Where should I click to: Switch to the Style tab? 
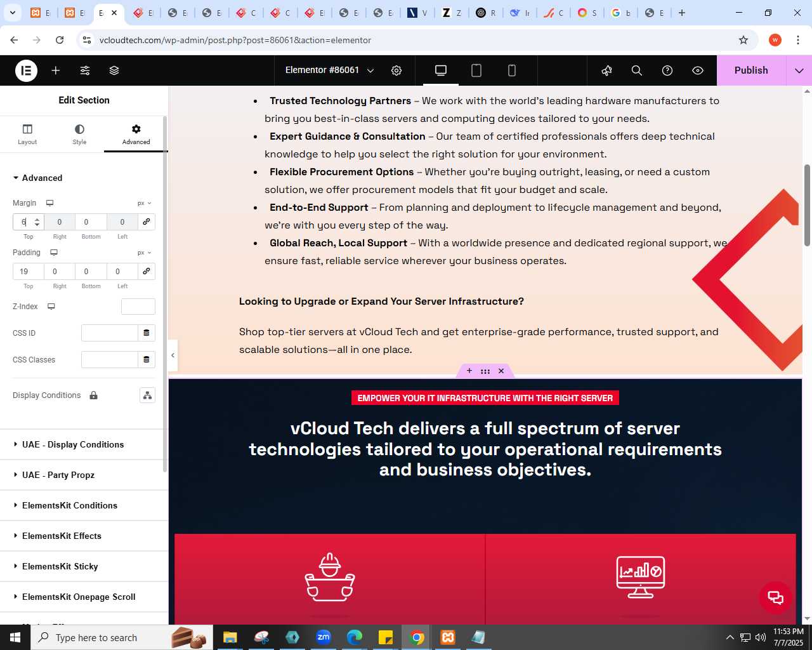(x=79, y=134)
